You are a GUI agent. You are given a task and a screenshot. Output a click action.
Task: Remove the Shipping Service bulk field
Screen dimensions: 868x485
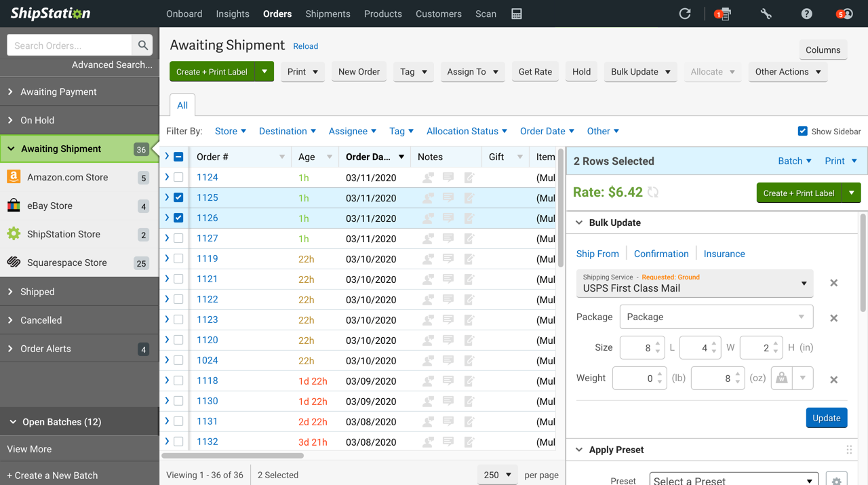(834, 283)
